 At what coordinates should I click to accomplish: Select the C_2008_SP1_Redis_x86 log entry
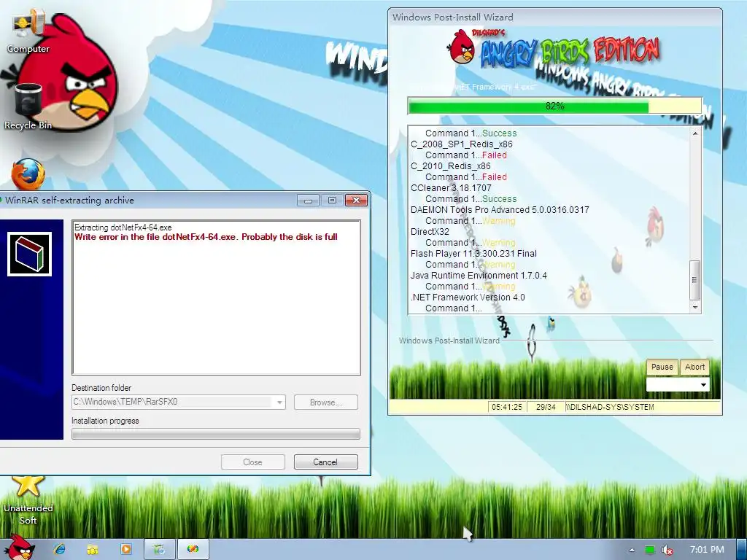[x=462, y=144]
